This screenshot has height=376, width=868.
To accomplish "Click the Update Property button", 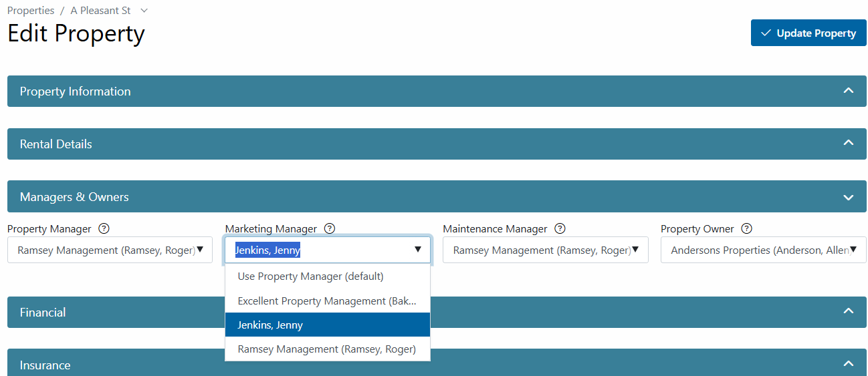I will 808,33.
